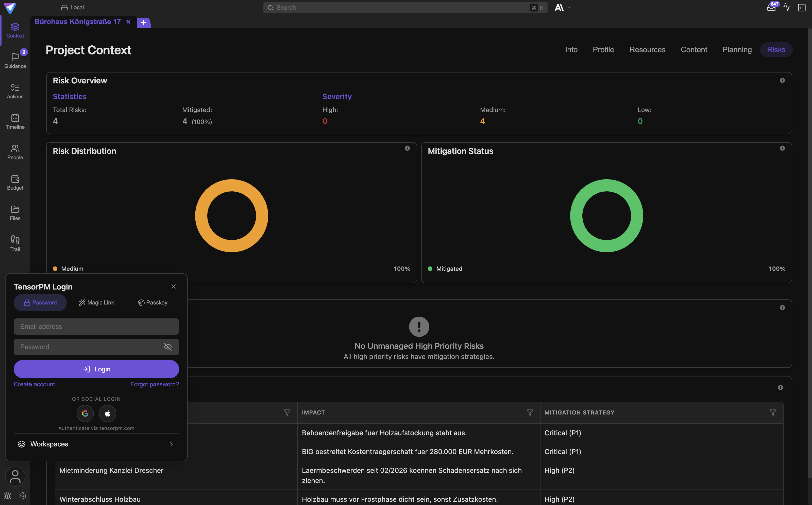
Task: Click the TensorPM logo icon
Action: (x=10, y=8)
